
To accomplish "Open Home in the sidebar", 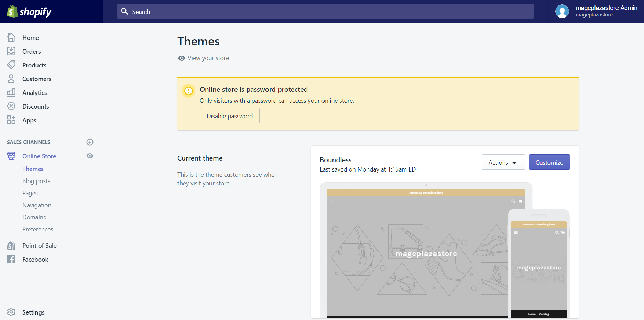I will (31, 37).
